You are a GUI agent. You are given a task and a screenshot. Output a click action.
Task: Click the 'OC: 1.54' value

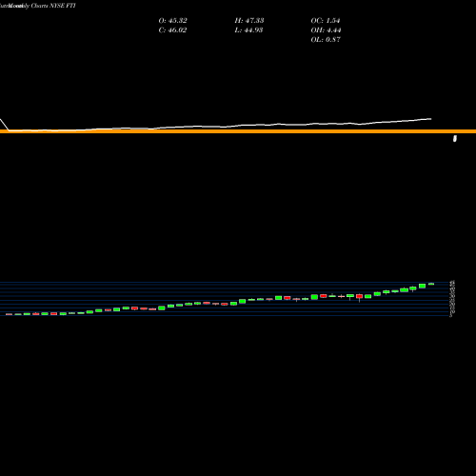[326, 21]
